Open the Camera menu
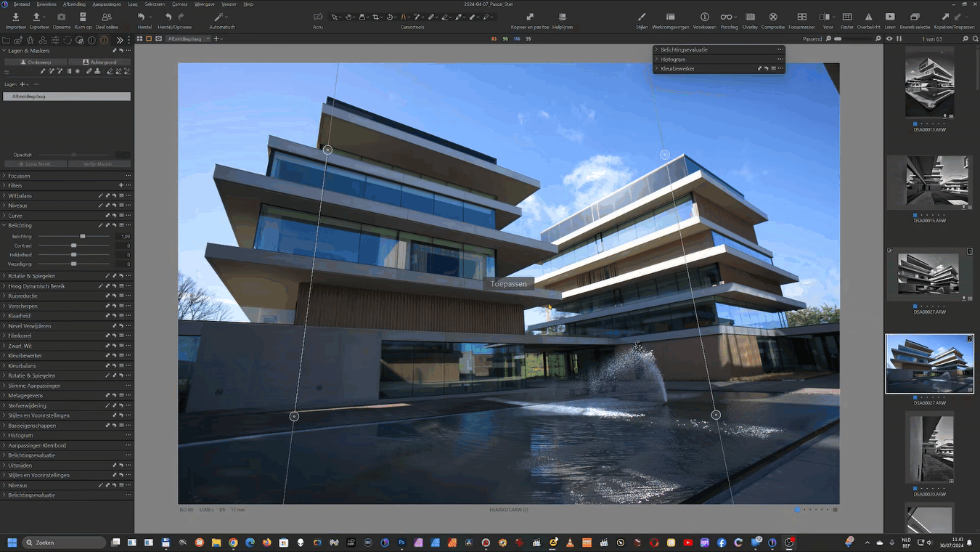 (179, 4)
